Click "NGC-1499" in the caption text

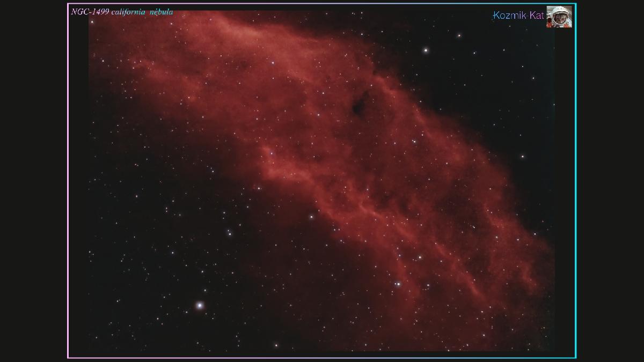90,12
